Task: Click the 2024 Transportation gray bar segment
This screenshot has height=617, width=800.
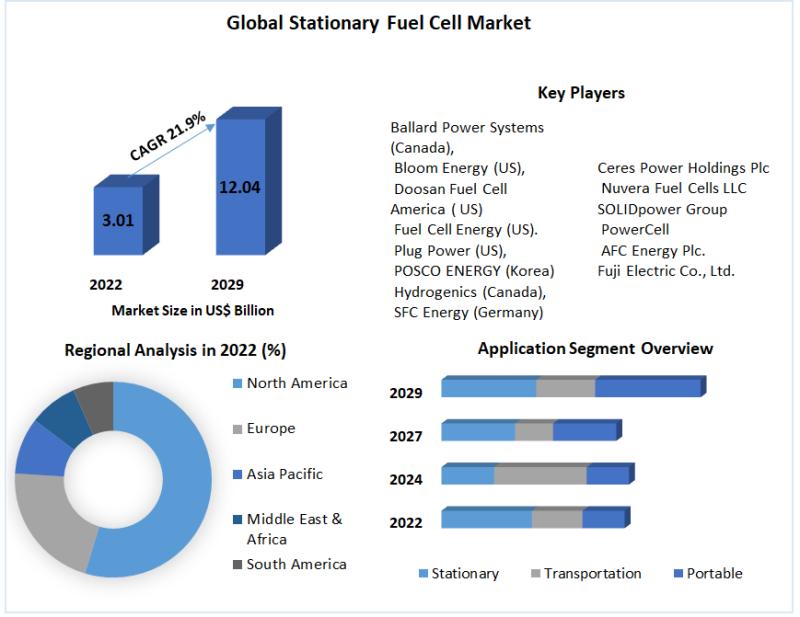Action: coord(541,475)
